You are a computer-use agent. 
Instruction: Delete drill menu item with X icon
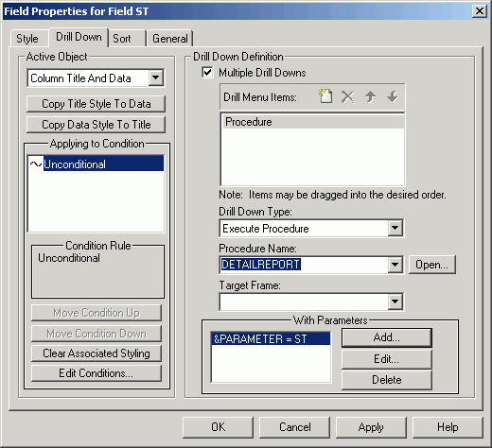coord(347,96)
